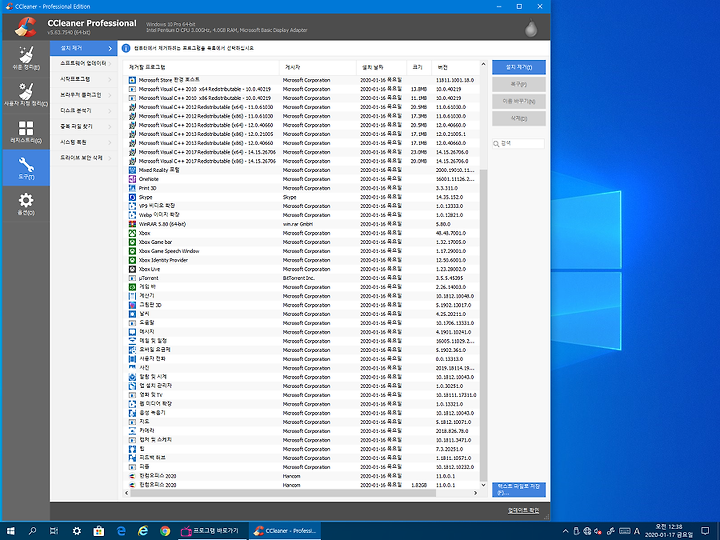Expand Software Updater chevron in tools menu

pyautogui.click(x=110, y=63)
